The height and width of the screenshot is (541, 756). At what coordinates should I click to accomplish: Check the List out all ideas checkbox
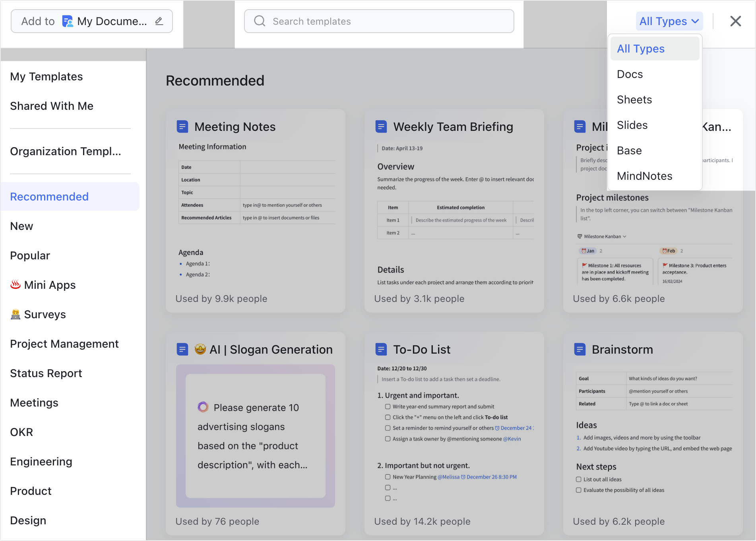click(578, 479)
